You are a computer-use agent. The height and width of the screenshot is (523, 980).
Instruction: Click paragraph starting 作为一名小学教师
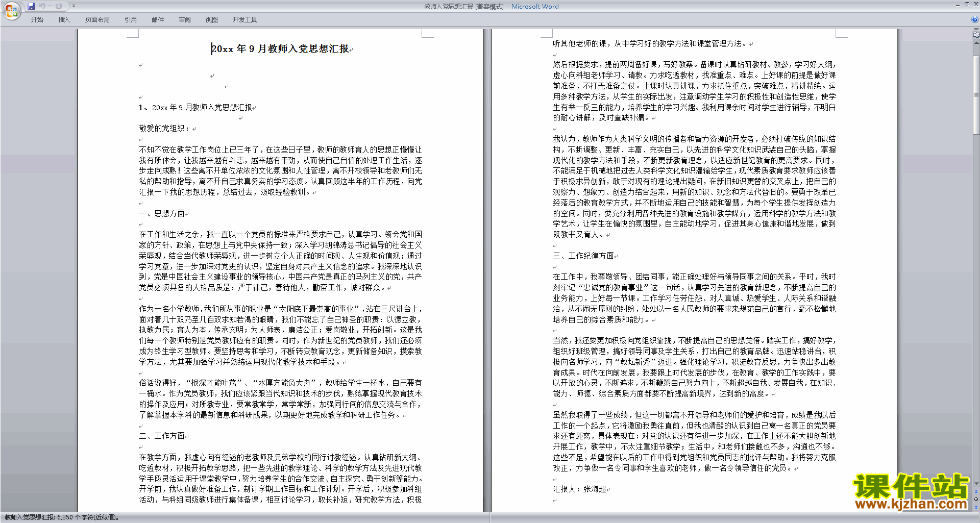point(280,335)
